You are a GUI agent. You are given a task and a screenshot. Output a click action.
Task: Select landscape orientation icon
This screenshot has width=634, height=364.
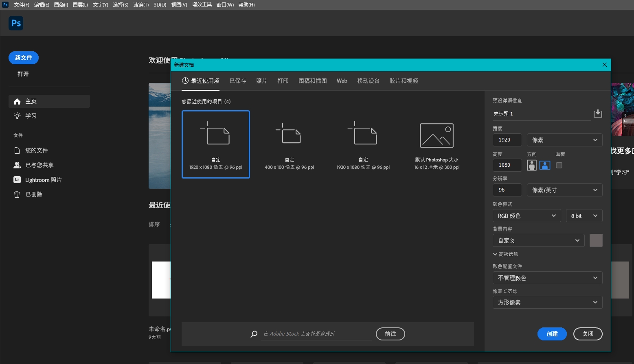(544, 165)
